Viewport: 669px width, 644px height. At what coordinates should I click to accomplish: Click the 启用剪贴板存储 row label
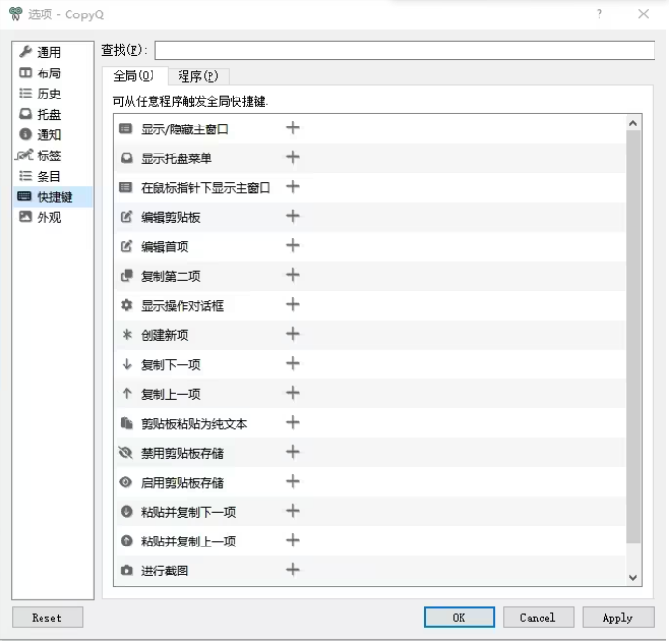[182, 482]
